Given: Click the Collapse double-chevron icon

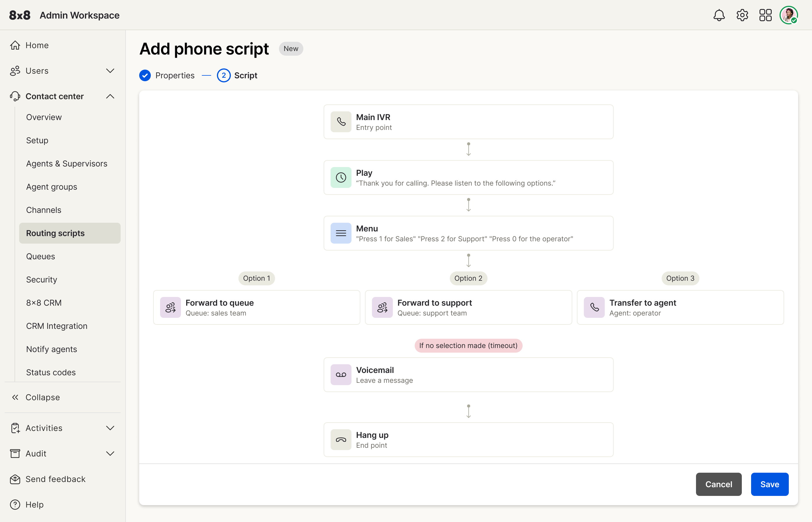Looking at the screenshot, I should pos(15,397).
